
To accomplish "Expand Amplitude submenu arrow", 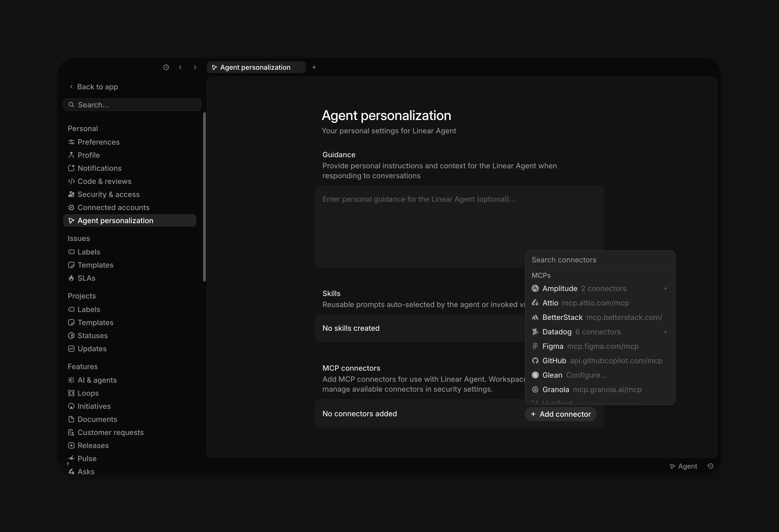I will [666, 288].
